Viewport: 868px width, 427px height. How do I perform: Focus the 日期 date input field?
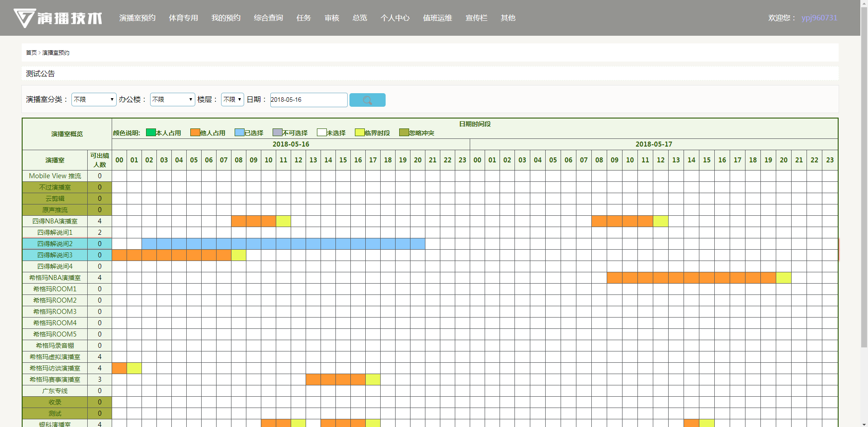[x=308, y=100]
